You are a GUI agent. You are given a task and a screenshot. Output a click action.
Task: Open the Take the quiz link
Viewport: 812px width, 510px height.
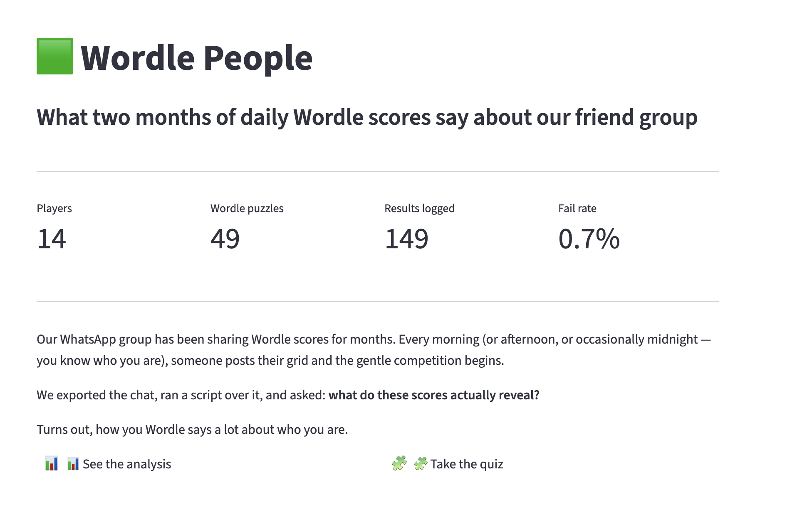pyautogui.click(x=466, y=464)
